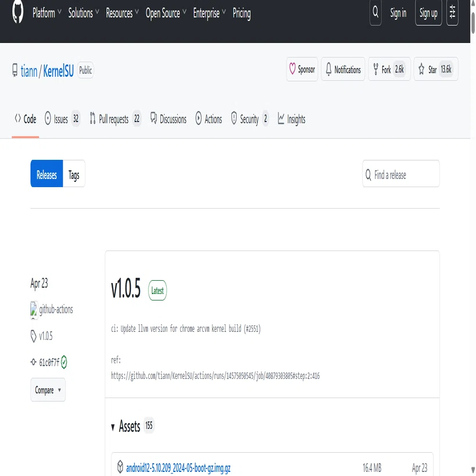476x476 pixels.
Task: Click the repository book icon
Action: click(x=15, y=70)
